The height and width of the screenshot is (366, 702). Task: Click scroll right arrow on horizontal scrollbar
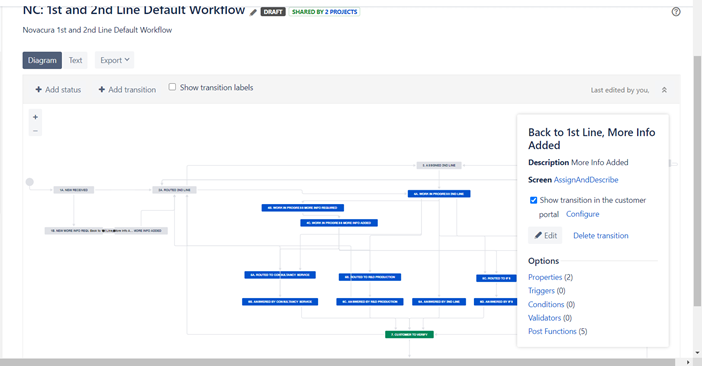(x=688, y=362)
